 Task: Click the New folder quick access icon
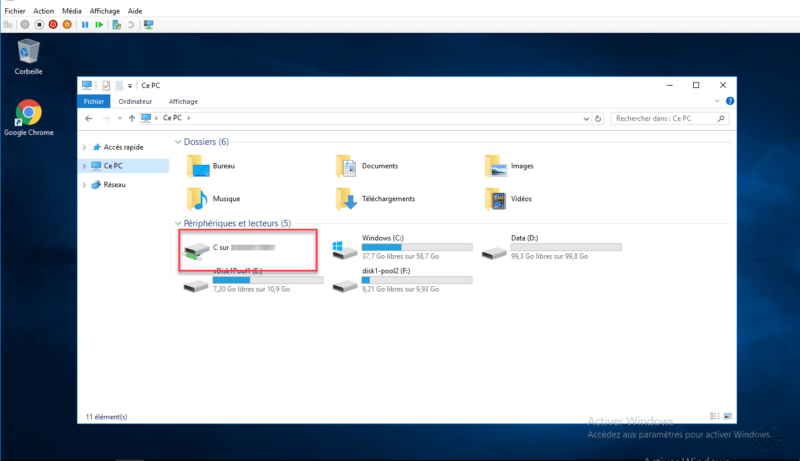point(119,86)
